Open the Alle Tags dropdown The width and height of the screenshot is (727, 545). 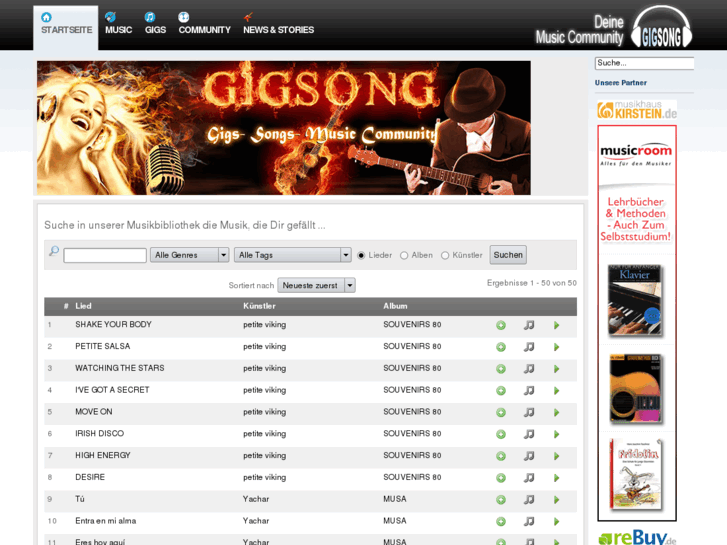pyautogui.click(x=293, y=255)
